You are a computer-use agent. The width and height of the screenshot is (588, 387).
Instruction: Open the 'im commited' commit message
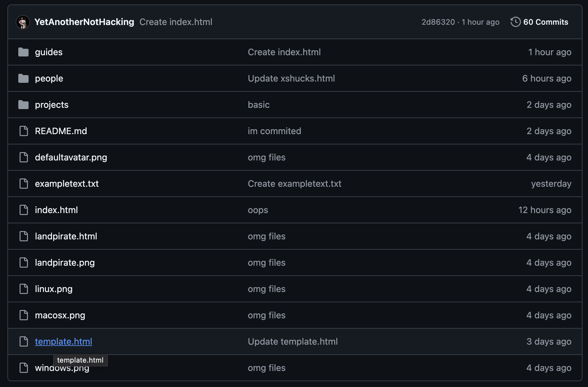274,131
